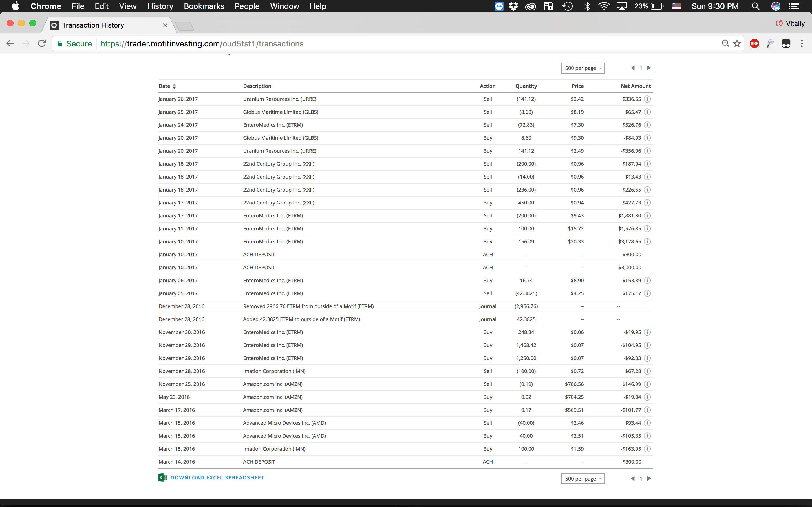The width and height of the screenshot is (812, 507).
Task: Open the bottom 500 per page dropdown
Action: (x=582, y=479)
